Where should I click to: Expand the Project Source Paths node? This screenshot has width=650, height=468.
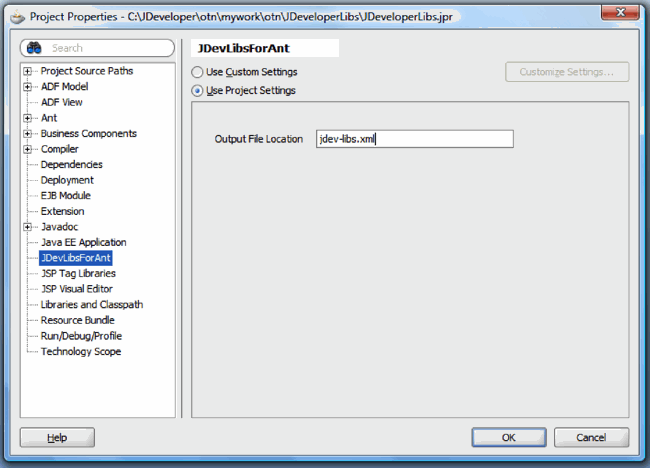click(27, 71)
